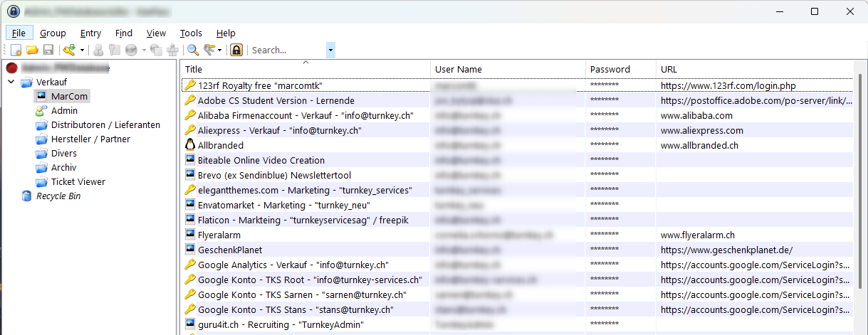This screenshot has height=335, width=868.
Task: Click the Open URL globe icon
Action: pyautogui.click(x=131, y=50)
